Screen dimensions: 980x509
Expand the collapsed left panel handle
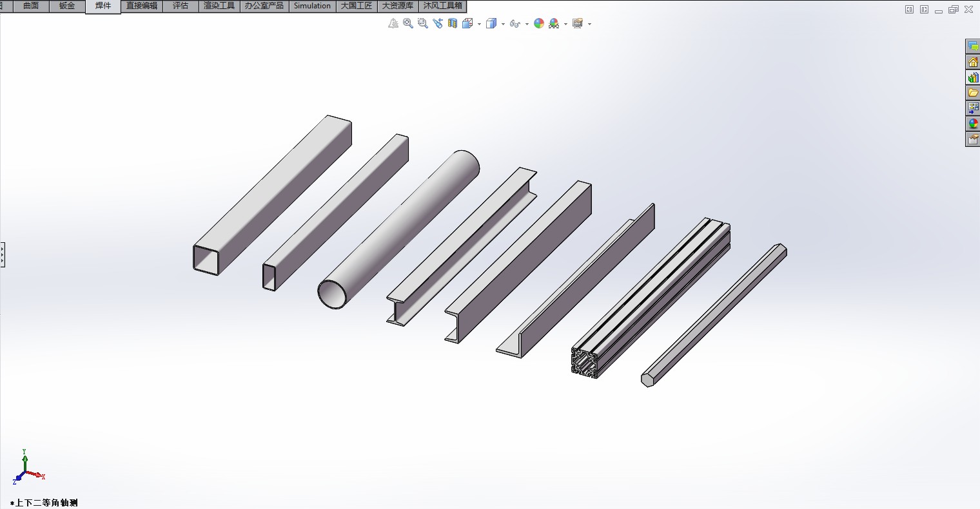point(3,254)
